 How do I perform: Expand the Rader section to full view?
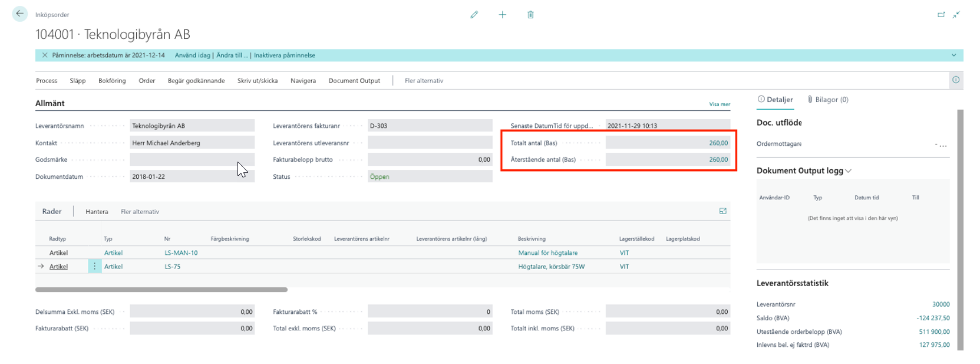pyautogui.click(x=722, y=211)
